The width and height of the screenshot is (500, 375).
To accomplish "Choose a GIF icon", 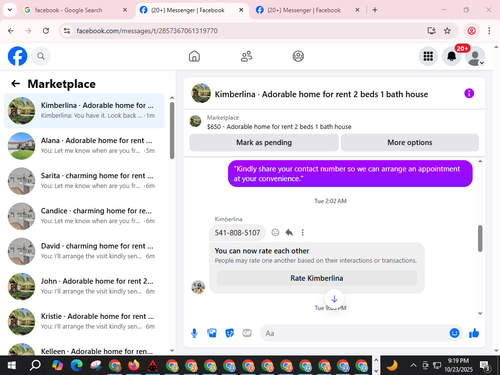I will tap(247, 333).
